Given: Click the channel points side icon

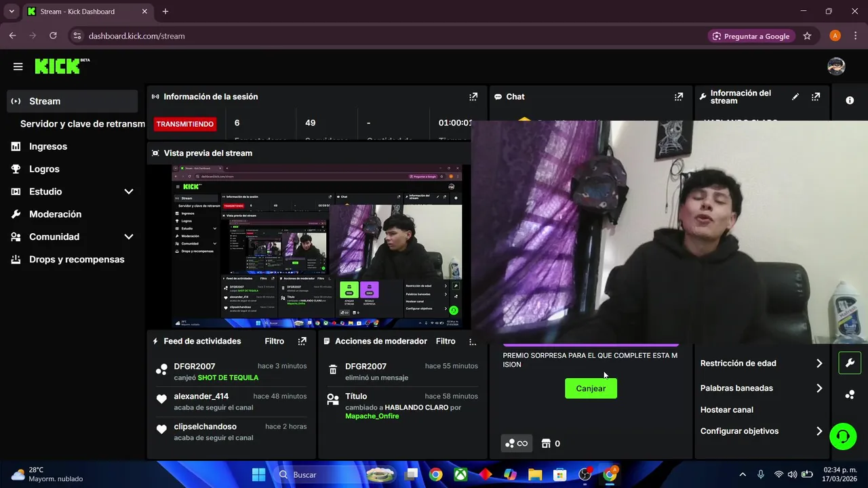Looking at the screenshot, I should (850, 394).
